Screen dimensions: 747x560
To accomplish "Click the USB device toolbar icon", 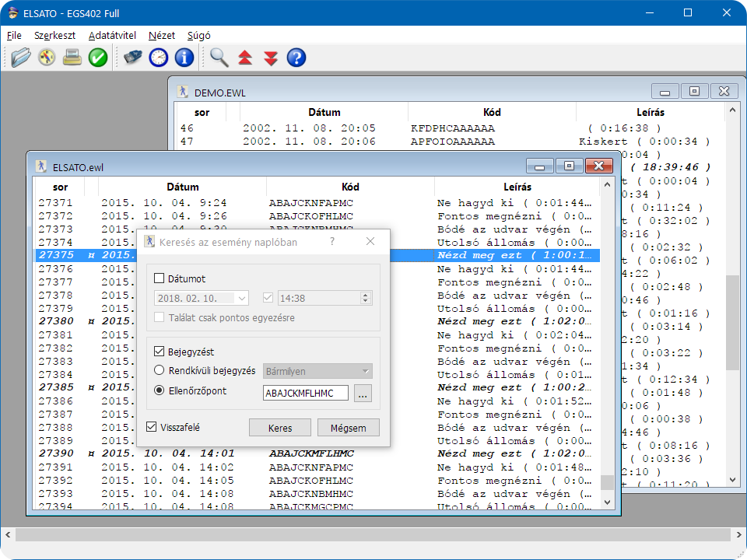I will click(x=133, y=58).
